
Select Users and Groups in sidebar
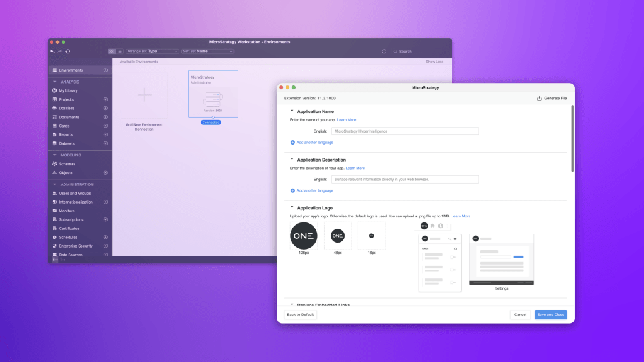pyautogui.click(x=74, y=193)
